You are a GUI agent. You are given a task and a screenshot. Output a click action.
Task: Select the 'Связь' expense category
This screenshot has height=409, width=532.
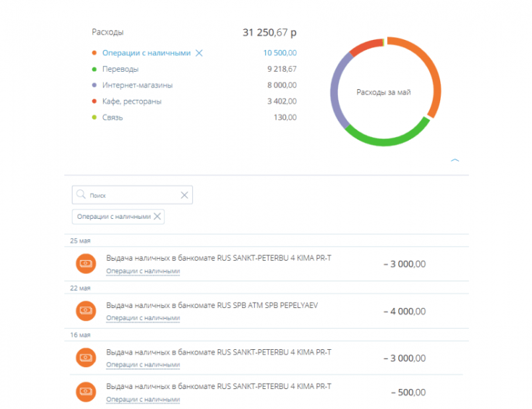113,118
